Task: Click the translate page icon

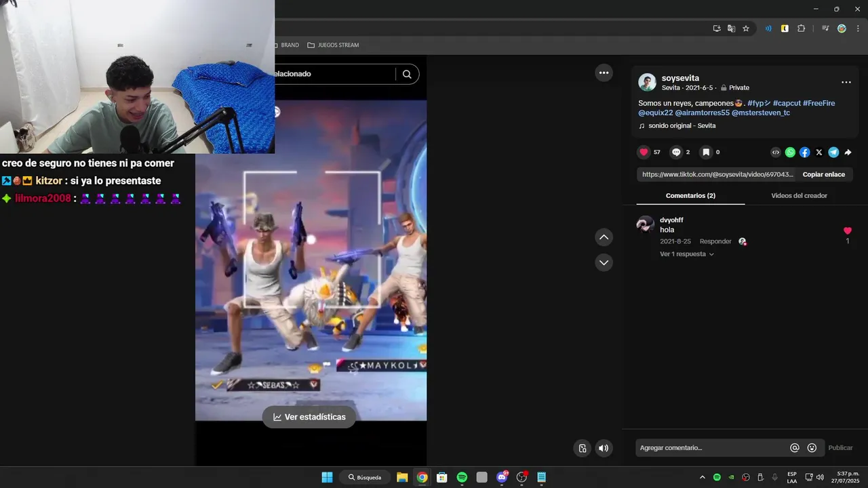Action: pyautogui.click(x=731, y=28)
